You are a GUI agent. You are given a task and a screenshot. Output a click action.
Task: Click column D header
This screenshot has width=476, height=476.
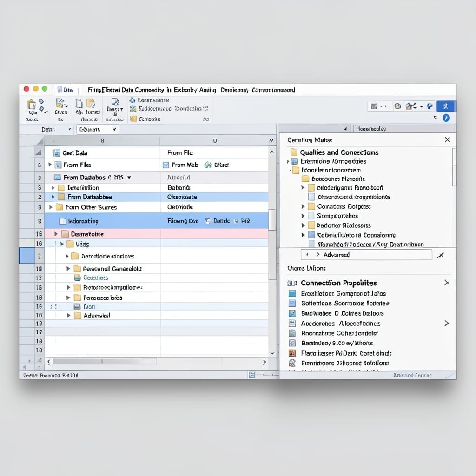pyautogui.click(x=215, y=140)
